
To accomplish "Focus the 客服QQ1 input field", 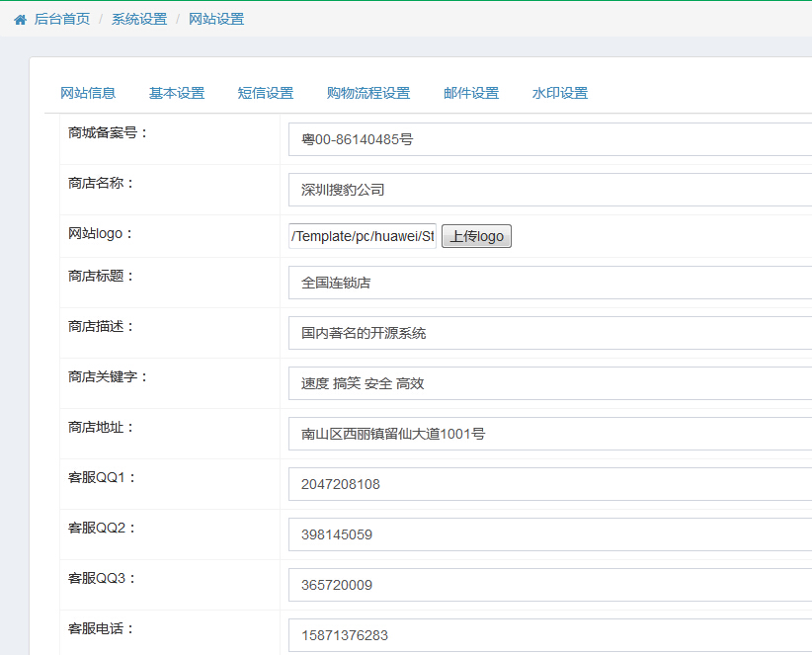I will (549, 485).
